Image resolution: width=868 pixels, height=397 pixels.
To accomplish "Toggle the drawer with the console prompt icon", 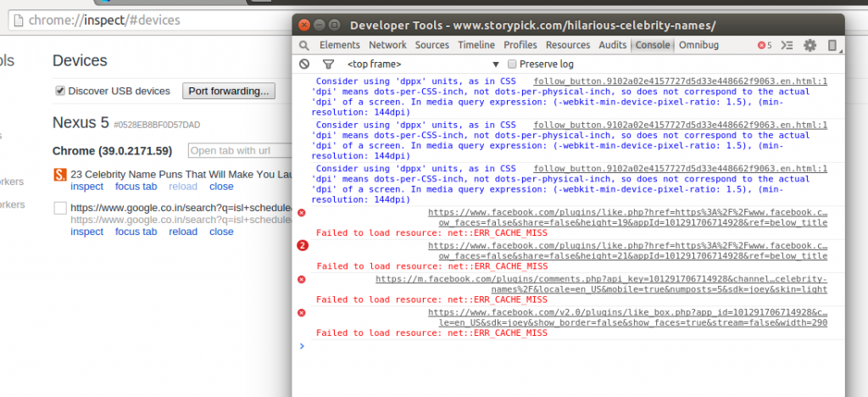I will click(x=787, y=46).
